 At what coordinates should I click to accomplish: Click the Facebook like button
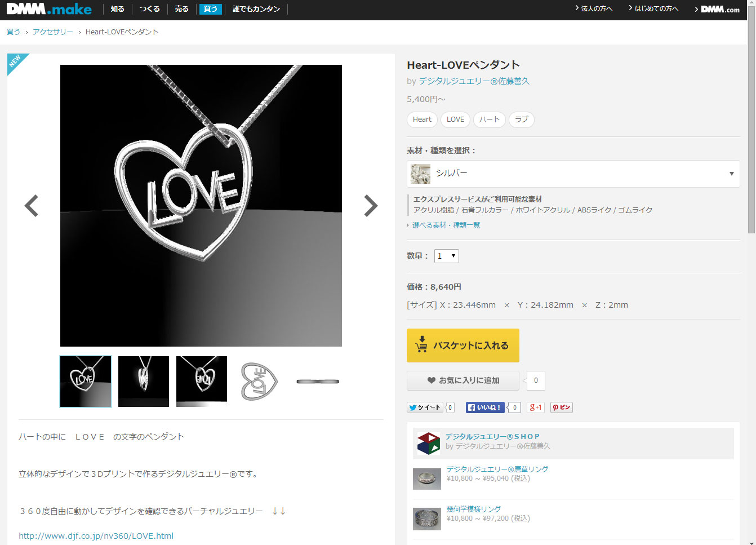(485, 407)
